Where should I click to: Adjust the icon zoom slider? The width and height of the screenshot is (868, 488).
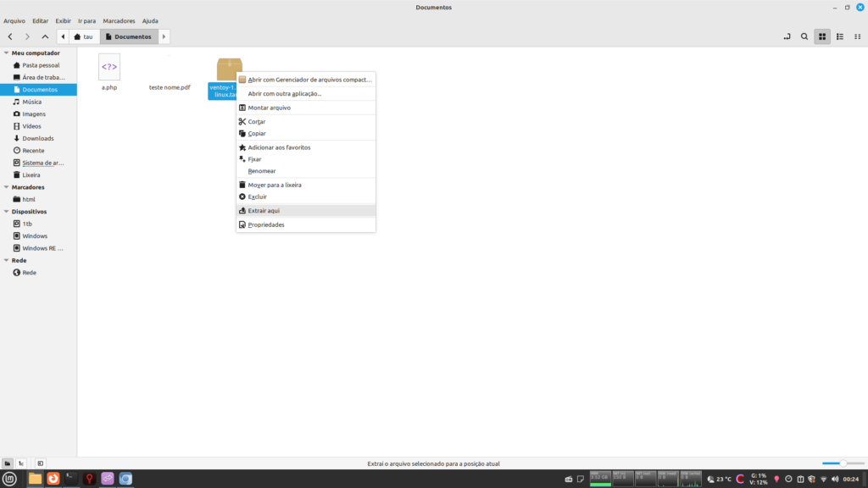click(x=843, y=463)
